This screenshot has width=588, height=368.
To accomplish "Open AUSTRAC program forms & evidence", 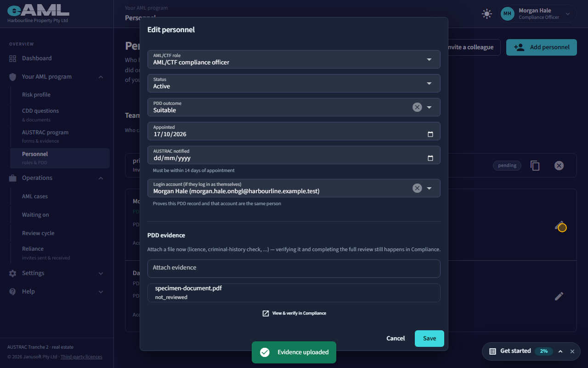I will pos(60,136).
